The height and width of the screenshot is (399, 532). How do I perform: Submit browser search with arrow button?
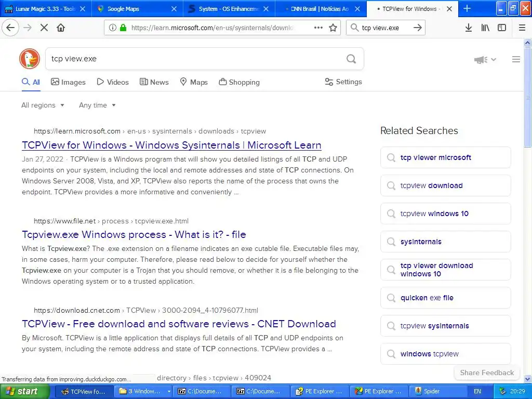[x=418, y=28]
